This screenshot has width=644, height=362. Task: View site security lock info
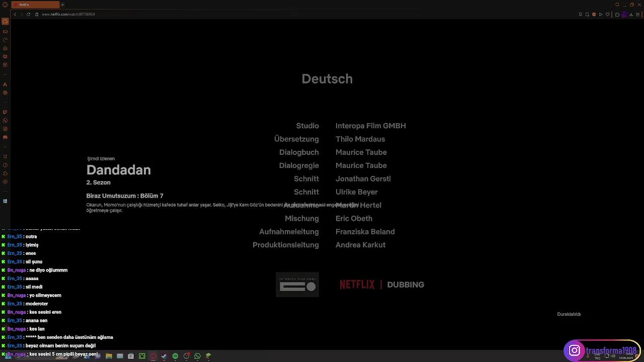point(37,14)
